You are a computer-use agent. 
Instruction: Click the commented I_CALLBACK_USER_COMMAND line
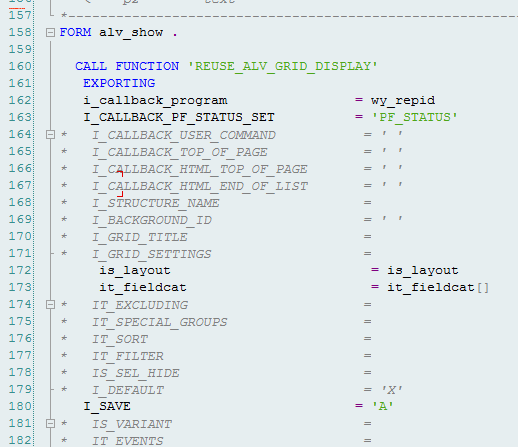[184, 135]
